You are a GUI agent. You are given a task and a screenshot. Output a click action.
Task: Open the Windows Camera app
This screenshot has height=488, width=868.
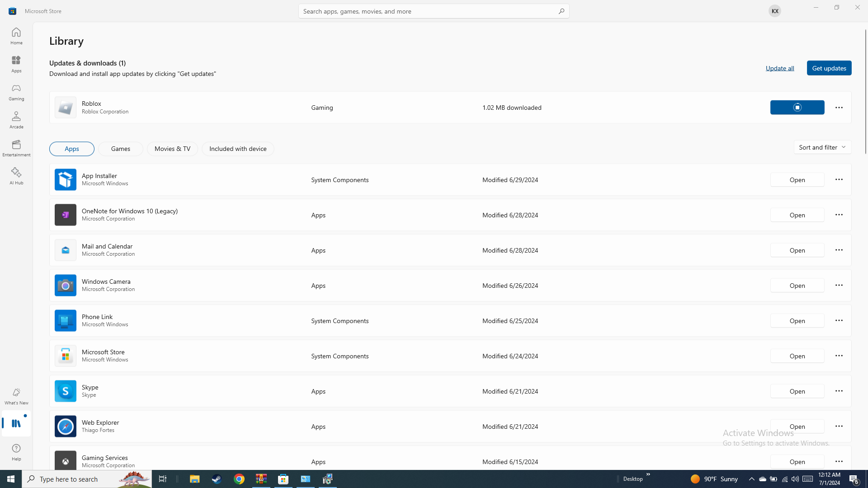tap(797, 285)
